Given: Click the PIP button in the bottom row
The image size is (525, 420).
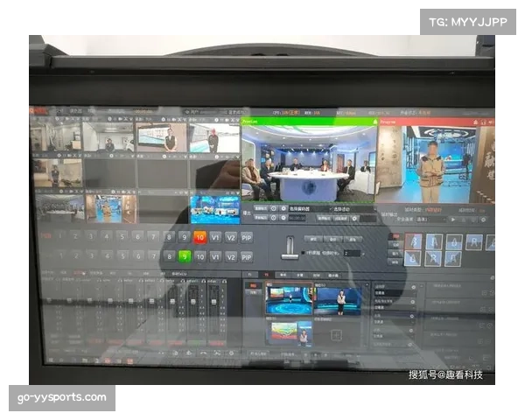Looking at the screenshot, I should 247,256.
